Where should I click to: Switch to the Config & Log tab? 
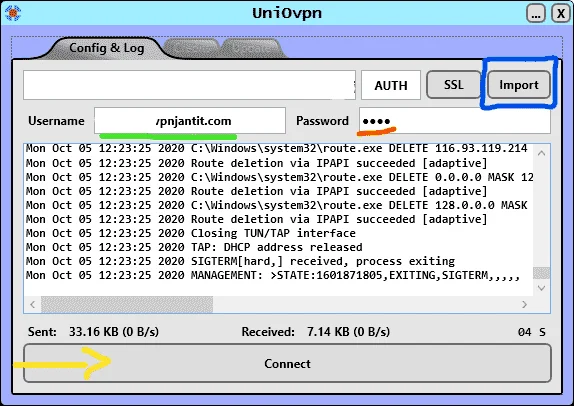(x=107, y=48)
